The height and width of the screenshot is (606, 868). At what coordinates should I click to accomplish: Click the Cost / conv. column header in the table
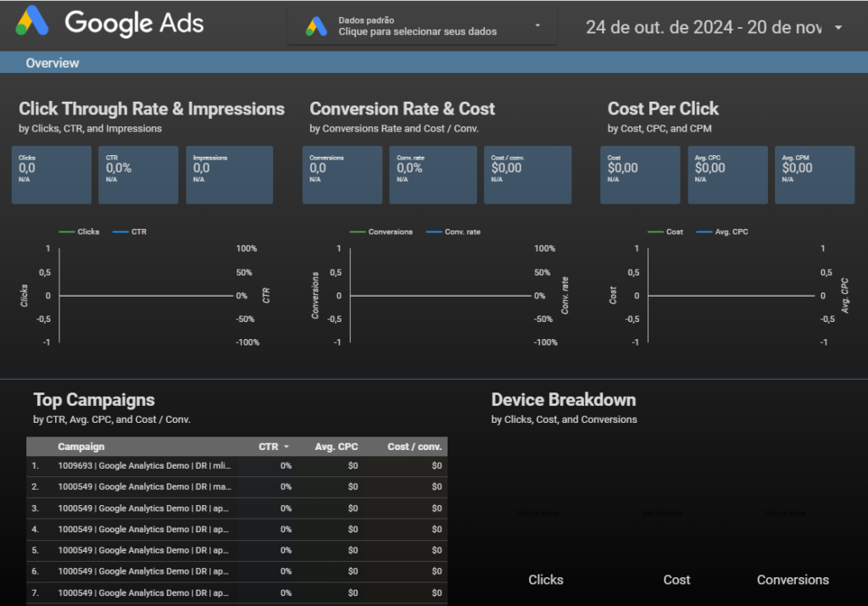click(415, 447)
